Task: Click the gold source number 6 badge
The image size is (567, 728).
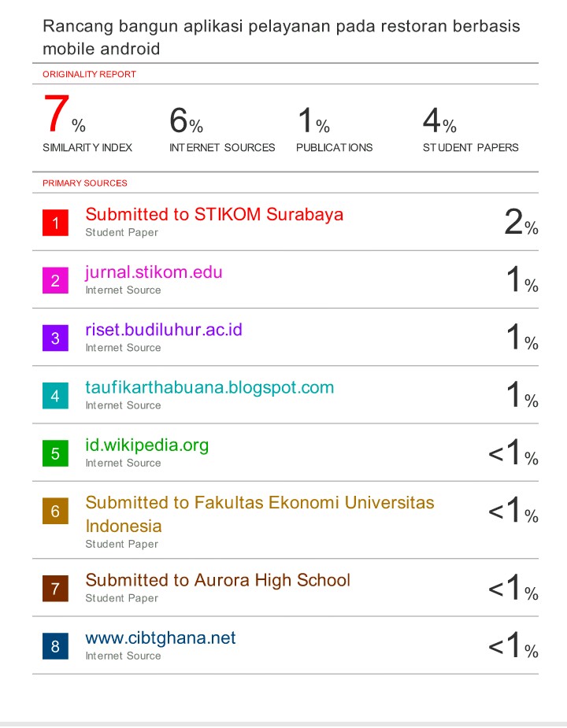Action: click(55, 512)
